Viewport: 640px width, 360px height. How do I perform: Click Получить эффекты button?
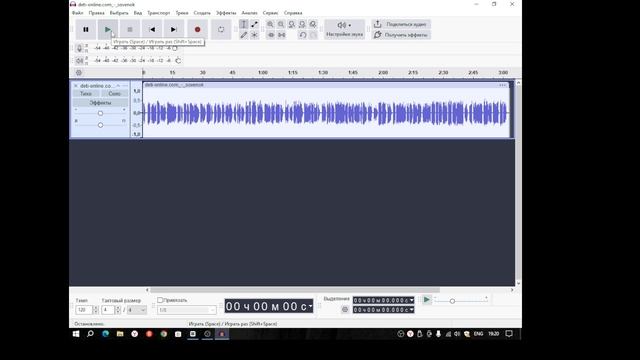pyautogui.click(x=401, y=35)
